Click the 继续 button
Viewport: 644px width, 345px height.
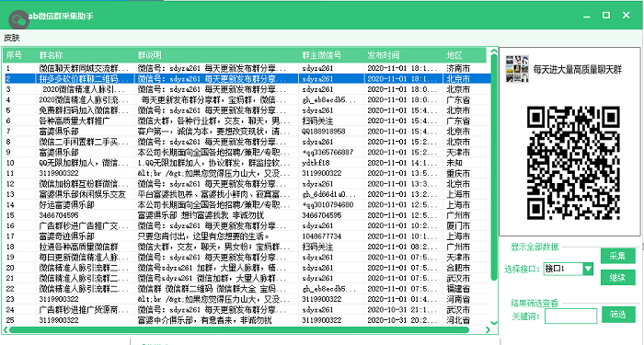pos(617,277)
